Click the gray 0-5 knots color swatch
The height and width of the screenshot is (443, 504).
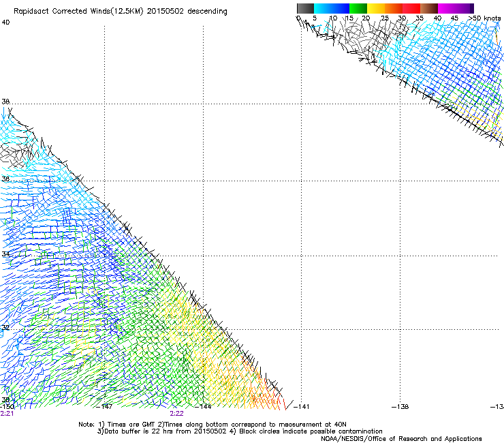tap(305, 8)
